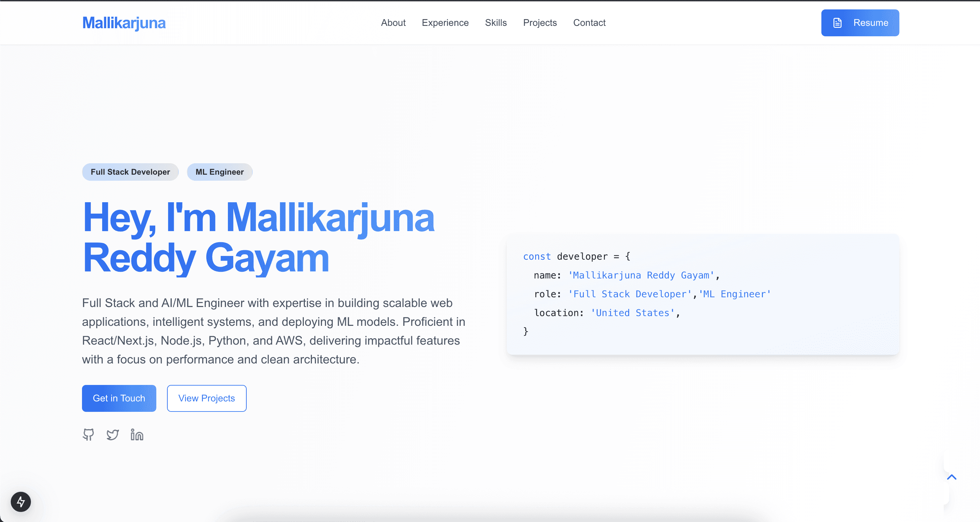Click the scroll-to-top chevron at bottom right
Screen dimensions: 980x522
click(952, 478)
